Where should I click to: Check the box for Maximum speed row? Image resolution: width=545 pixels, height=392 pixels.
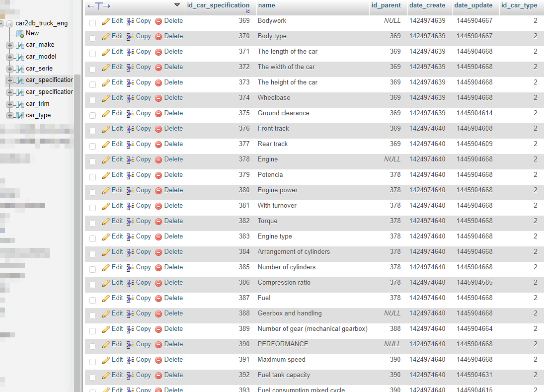pyautogui.click(x=92, y=362)
